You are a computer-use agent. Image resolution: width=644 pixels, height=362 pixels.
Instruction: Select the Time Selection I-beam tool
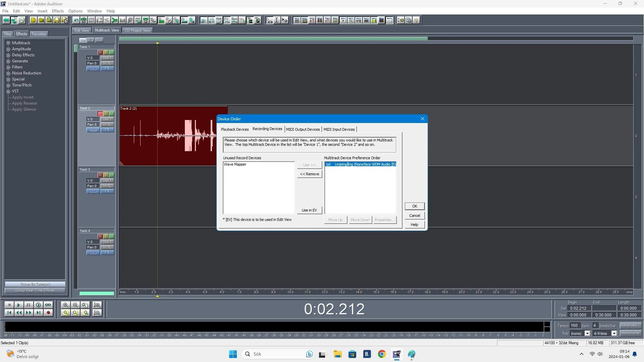[277, 20]
